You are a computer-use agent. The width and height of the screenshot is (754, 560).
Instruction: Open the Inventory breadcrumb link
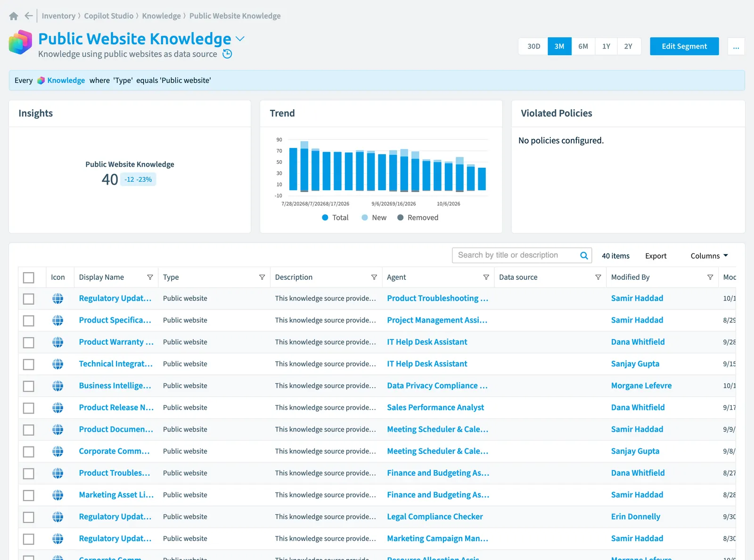[58, 16]
